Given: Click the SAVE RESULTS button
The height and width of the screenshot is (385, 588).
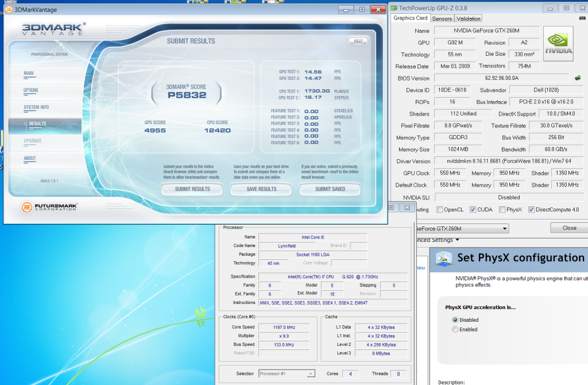Looking at the screenshot, I should [261, 189].
